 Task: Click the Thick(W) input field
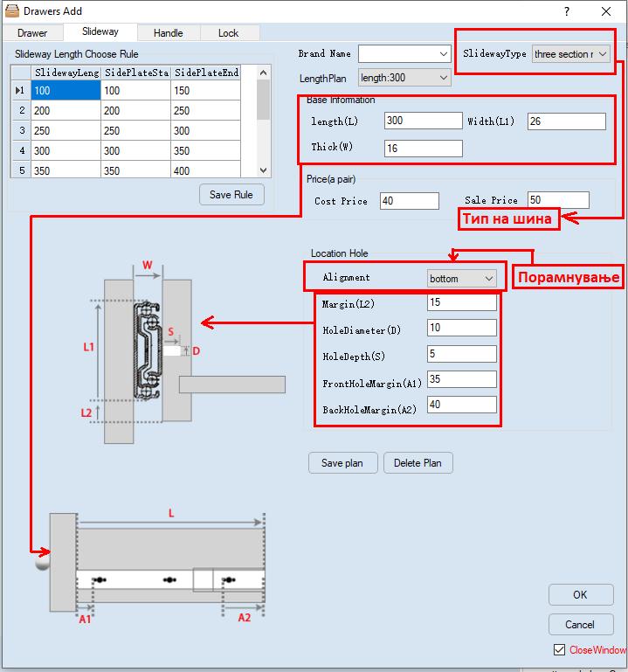[x=424, y=149]
